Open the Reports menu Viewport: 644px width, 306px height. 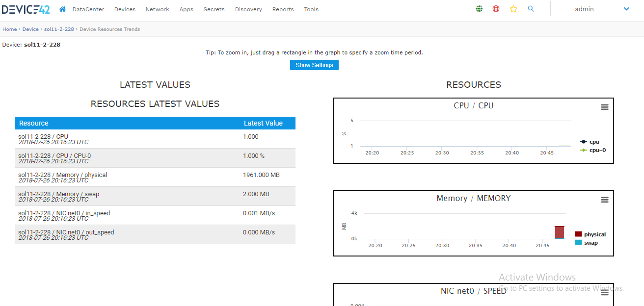point(283,9)
